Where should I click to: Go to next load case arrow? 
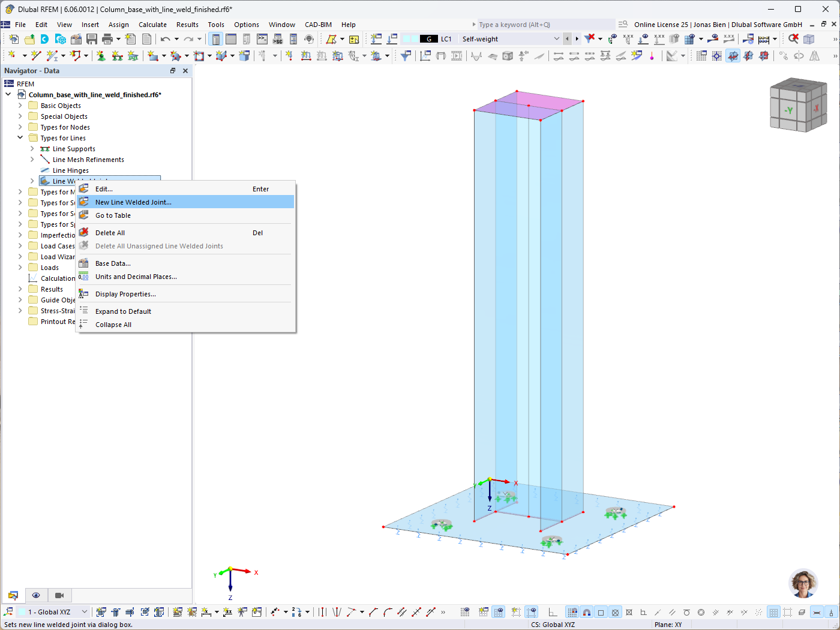(577, 39)
